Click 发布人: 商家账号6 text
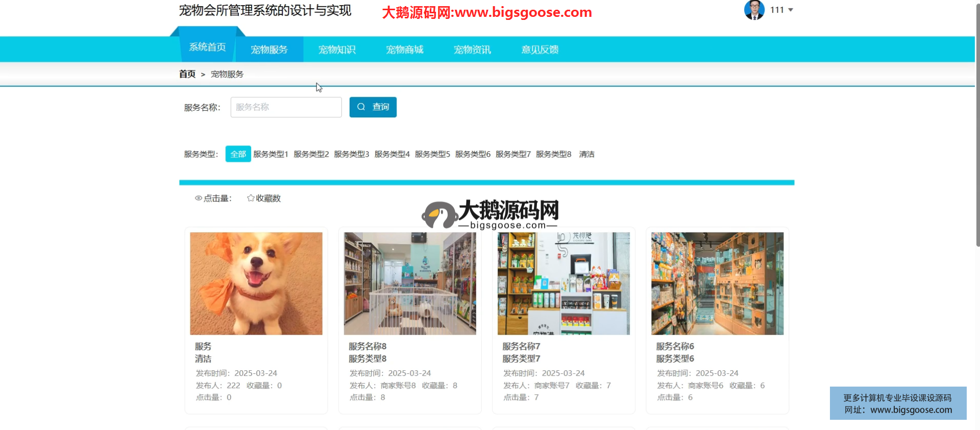This screenshot has width=980, height=430. pyautogui.click(x=690, y=386)
